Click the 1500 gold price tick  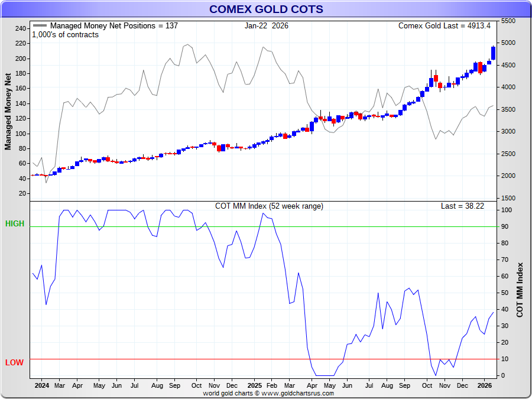point(508,198)
